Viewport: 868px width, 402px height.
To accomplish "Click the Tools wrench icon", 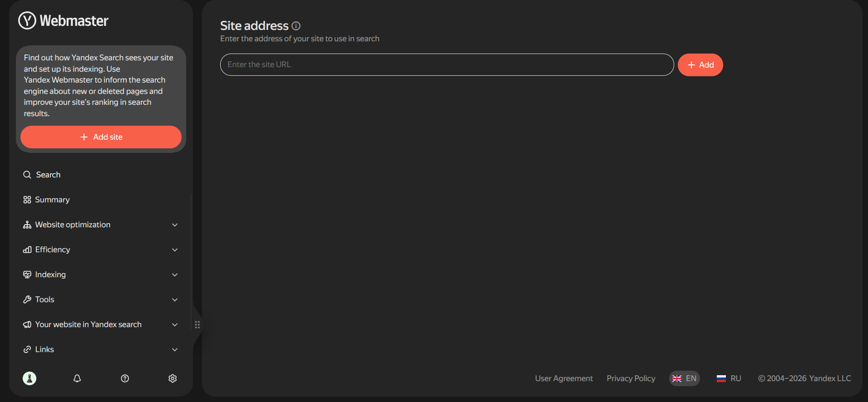I will point(27,299).
